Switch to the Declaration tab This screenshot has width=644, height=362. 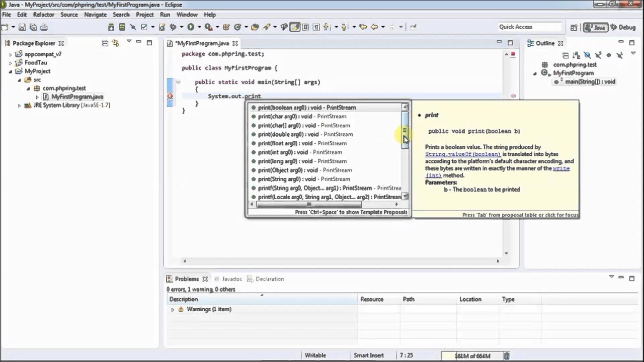coord(265,279)
